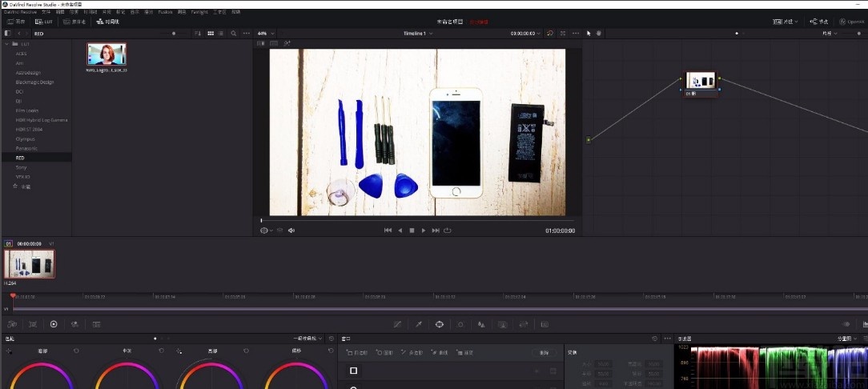Open the 44% viewer zoom dropdown
The width and height of the screenshot is (868, 389).
click(x=266, y=33)
